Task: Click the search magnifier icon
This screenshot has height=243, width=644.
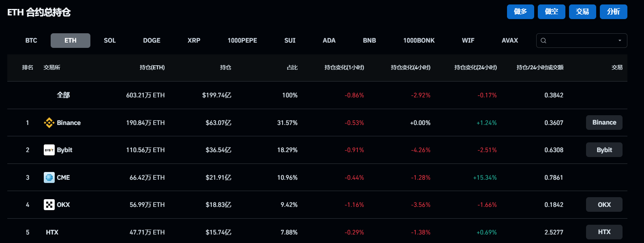Action: point(543,41)
